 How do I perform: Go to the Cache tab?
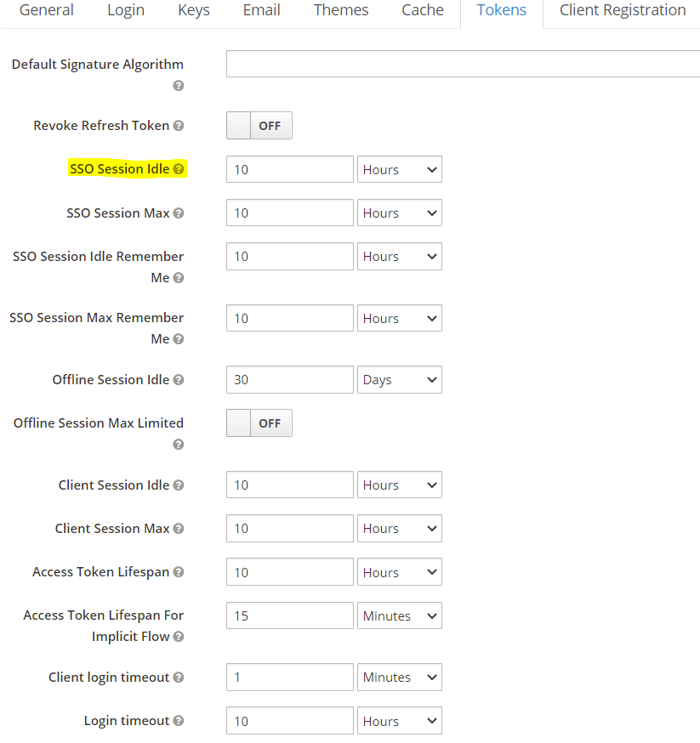tap(423, 10)
